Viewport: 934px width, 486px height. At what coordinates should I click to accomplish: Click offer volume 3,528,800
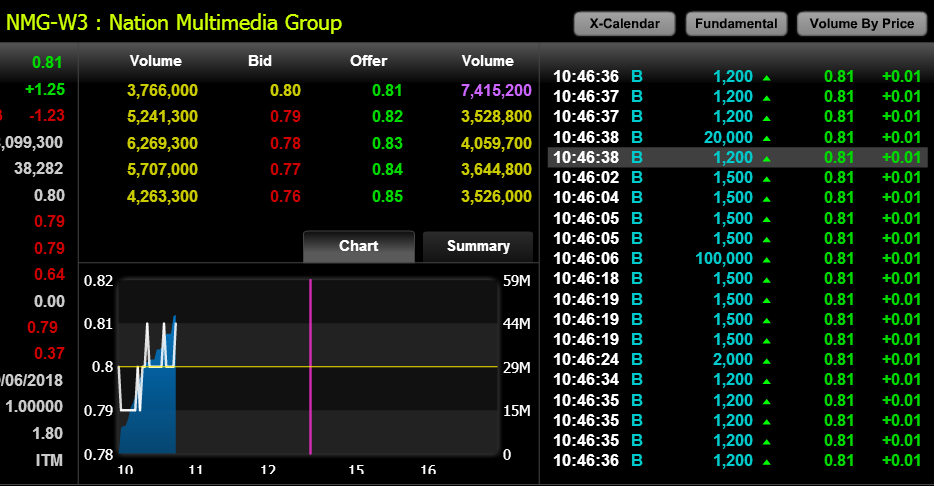(x=496, y=117)
